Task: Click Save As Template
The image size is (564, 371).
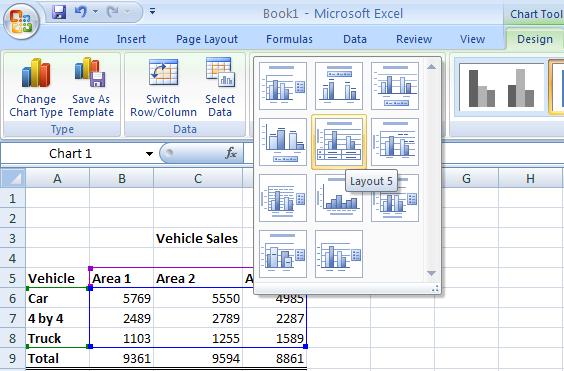Action: coord(91,87)
